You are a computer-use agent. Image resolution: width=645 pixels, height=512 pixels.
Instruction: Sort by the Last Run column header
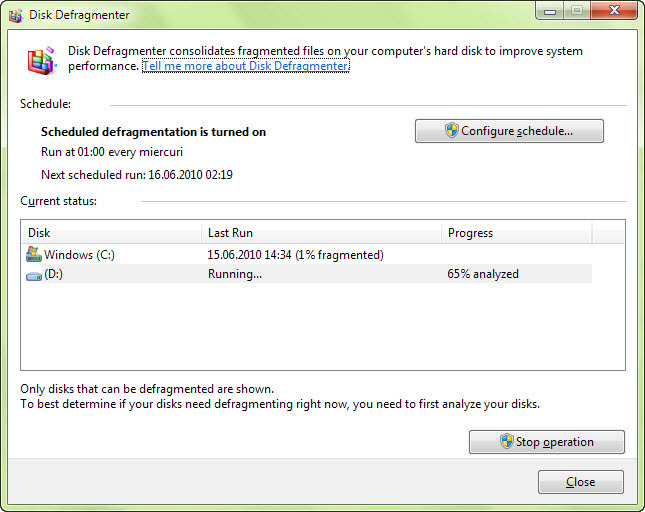click(x=321, y=232)
